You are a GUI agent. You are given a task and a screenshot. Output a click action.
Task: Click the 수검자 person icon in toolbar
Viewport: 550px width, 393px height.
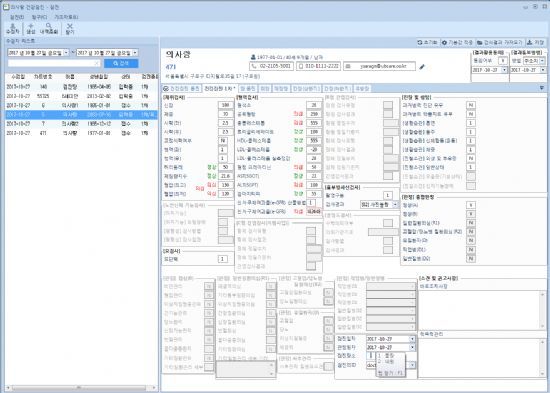point(13,28)
